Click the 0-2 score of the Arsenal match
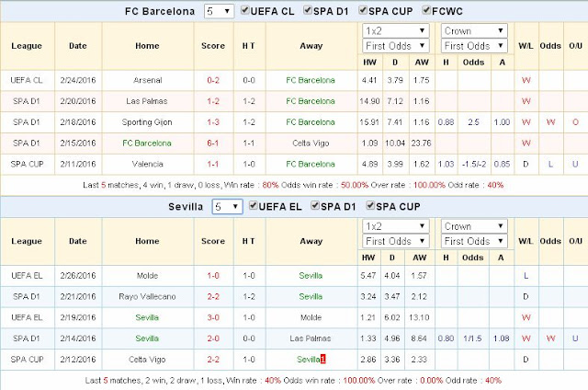 [212, 79]
